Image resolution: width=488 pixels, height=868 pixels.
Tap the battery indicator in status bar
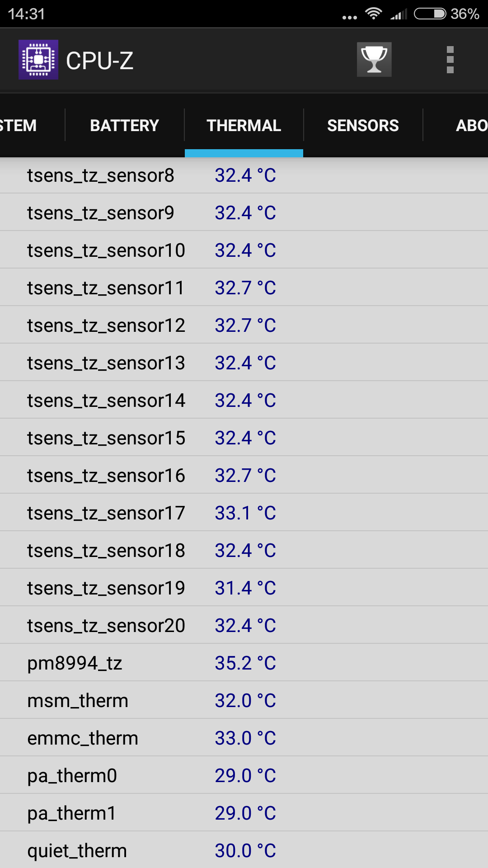click(430, 14)
